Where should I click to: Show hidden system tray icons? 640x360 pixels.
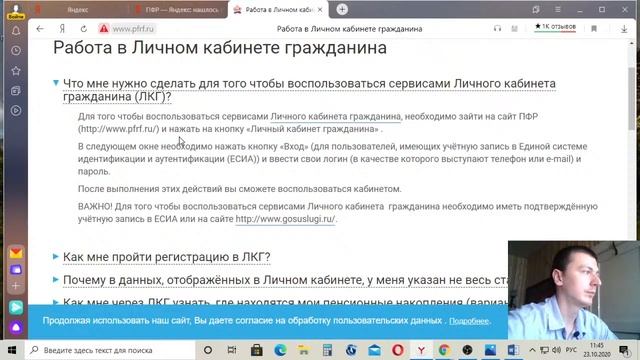click(532, 350)
